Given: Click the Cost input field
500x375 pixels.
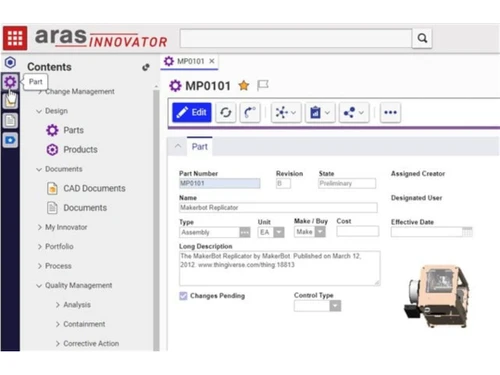Looking at the screenshot, I should [x=358, y=231].
